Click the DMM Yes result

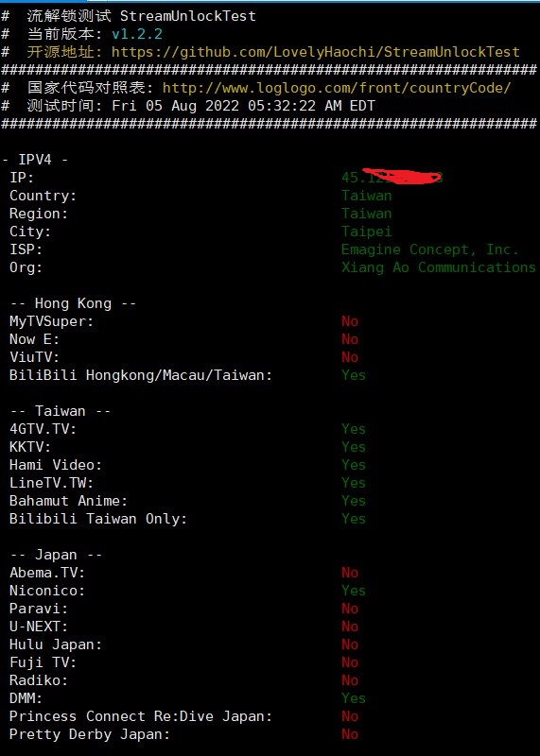point(354,698)
